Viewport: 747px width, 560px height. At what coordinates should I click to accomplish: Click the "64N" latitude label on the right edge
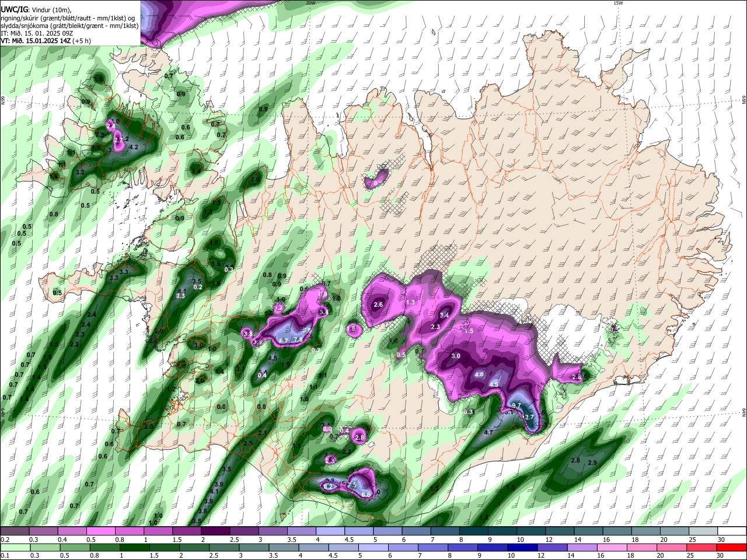coord(744,412)
